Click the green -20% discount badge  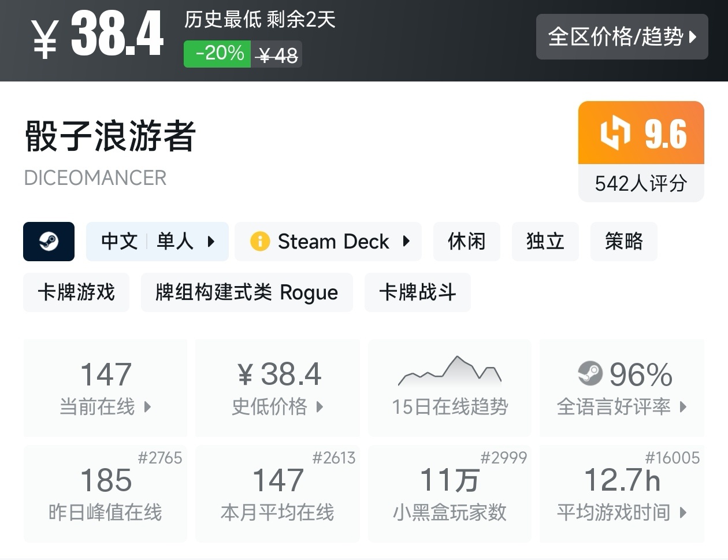(x=217, y=54)
